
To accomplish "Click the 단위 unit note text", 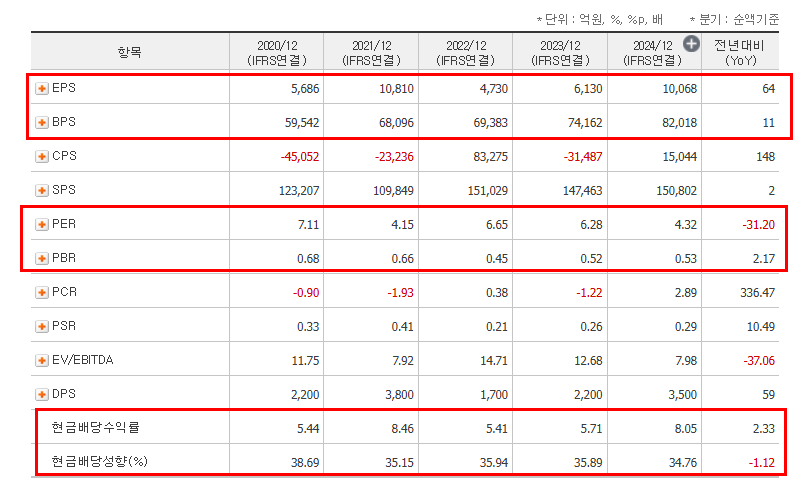I will click(x=600, y=20).
